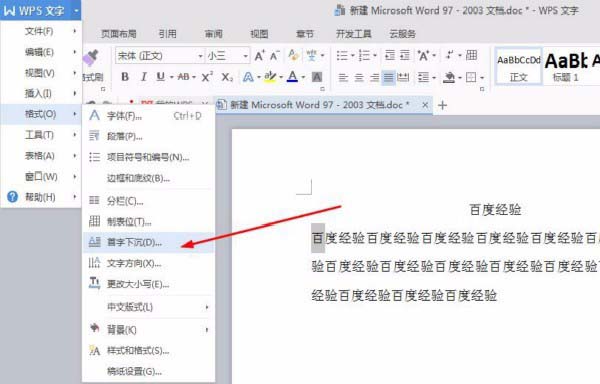Apply 标题 1 style thumbnail
Image resolution: width=600 pixels, height=384 pixels.
pyautogui.click(x=566, y=66)
